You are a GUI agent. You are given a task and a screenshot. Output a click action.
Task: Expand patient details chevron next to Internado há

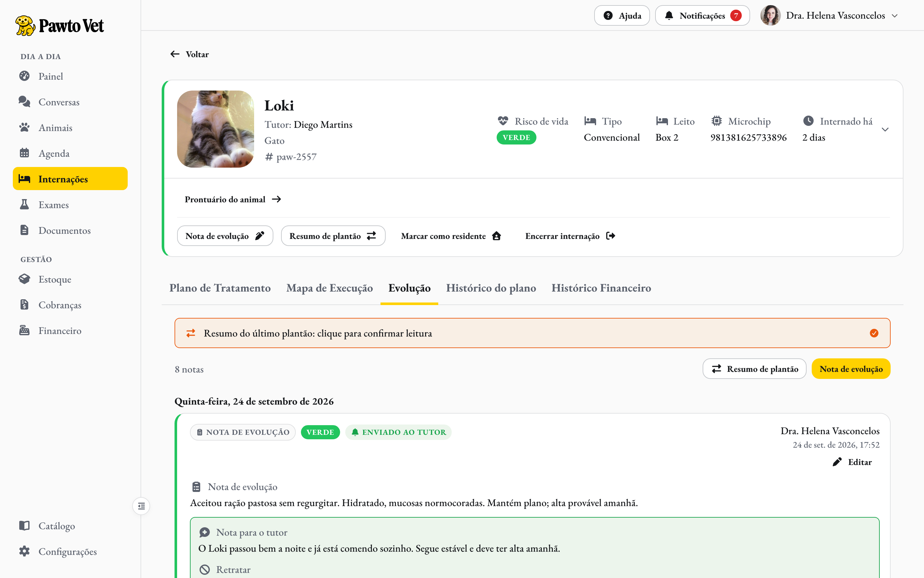click(885, 130)
